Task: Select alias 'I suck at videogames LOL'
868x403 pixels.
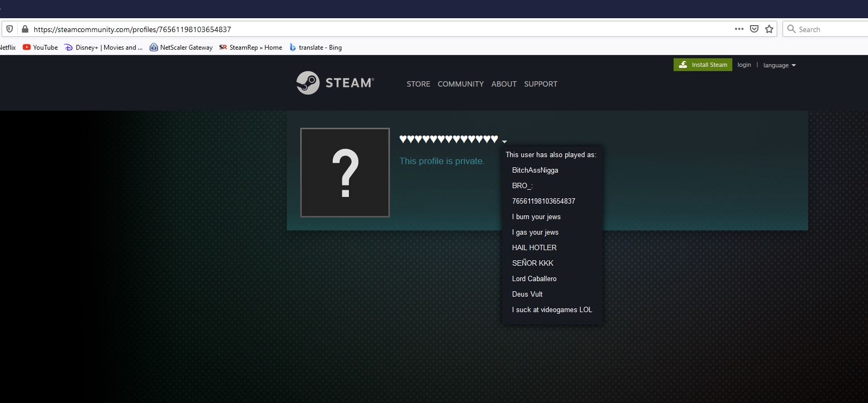Action: click(x=552, y=309)
